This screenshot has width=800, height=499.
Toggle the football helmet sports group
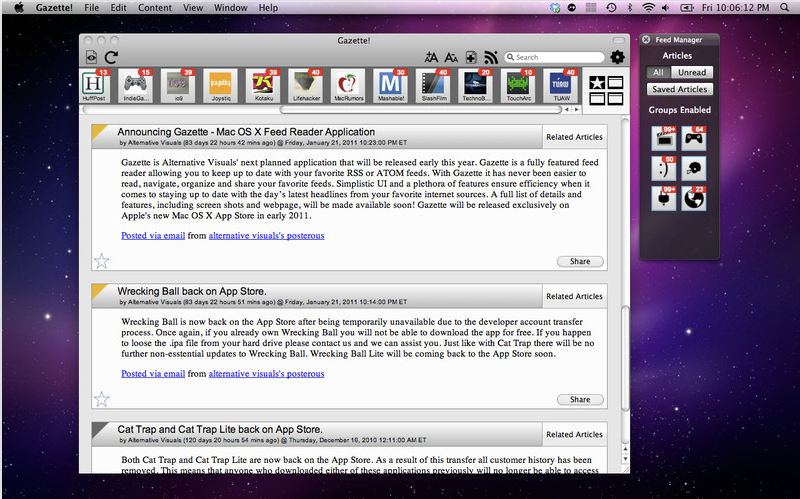[694, 168]
